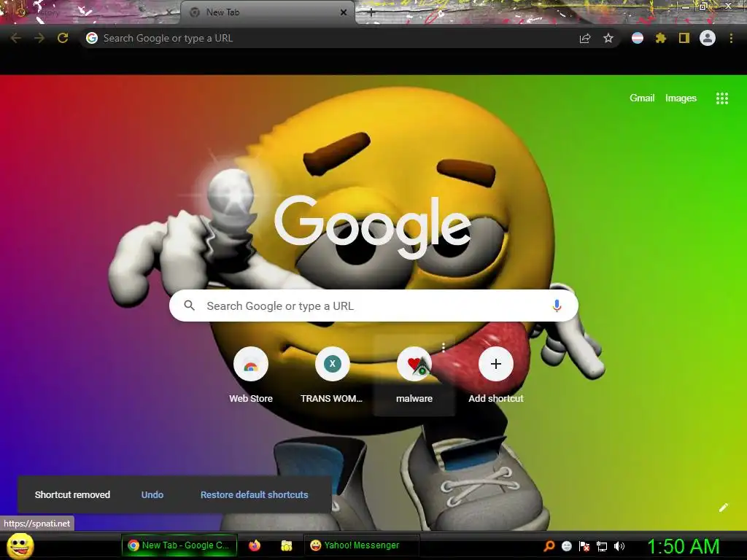Select the New Tab - Google Chrome taskbar item
The image size is (747, 560).
coord(179,545)
